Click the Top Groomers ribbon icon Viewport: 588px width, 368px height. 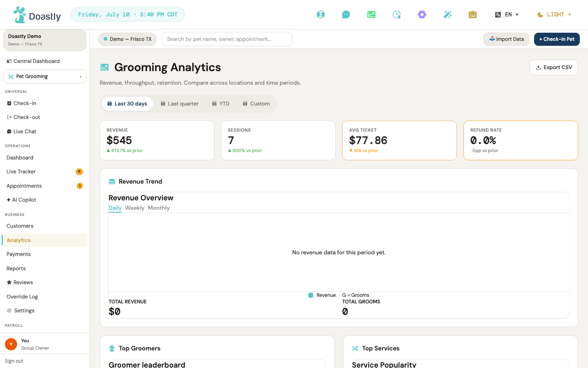(112, 348)
